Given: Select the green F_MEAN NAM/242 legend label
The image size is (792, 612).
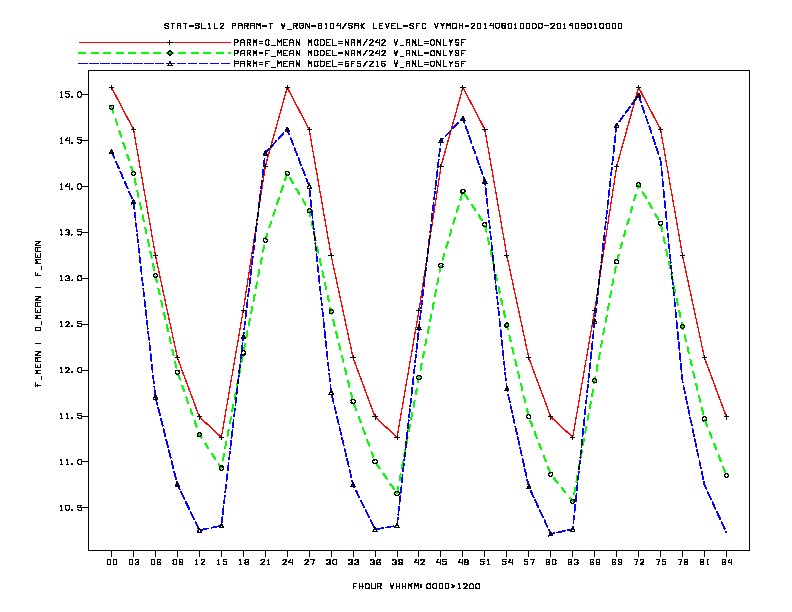Looking at the screenshot, I should [x=350, y=53].
